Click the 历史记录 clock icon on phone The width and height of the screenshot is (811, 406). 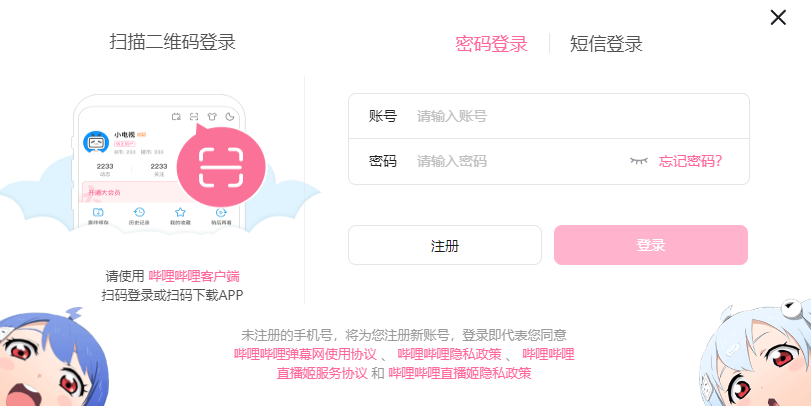tap(139, 213)
